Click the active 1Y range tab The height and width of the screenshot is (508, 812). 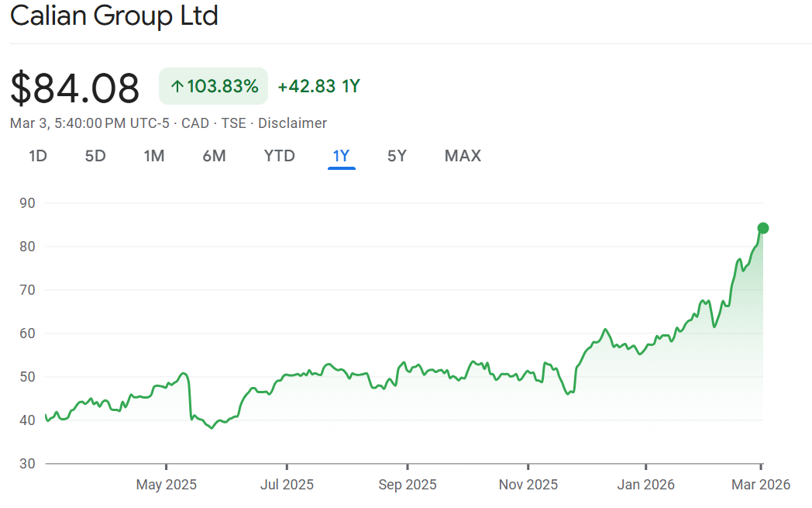341,156
